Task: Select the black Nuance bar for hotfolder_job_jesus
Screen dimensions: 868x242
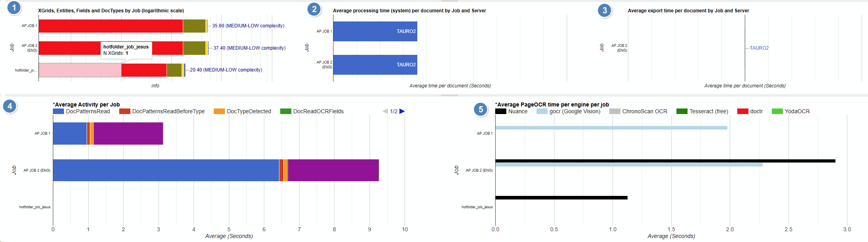Action: coord(561,197)
